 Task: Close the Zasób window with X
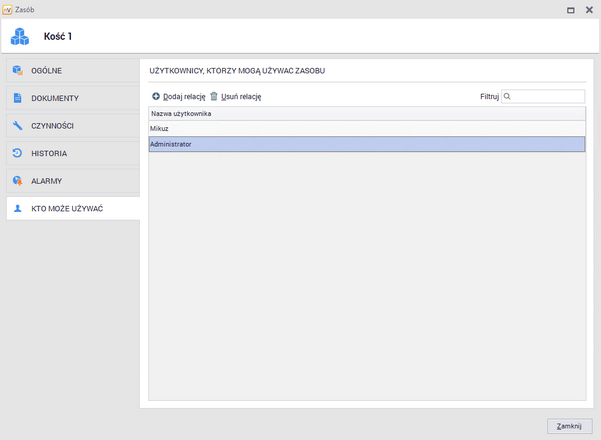coord(588,8)
